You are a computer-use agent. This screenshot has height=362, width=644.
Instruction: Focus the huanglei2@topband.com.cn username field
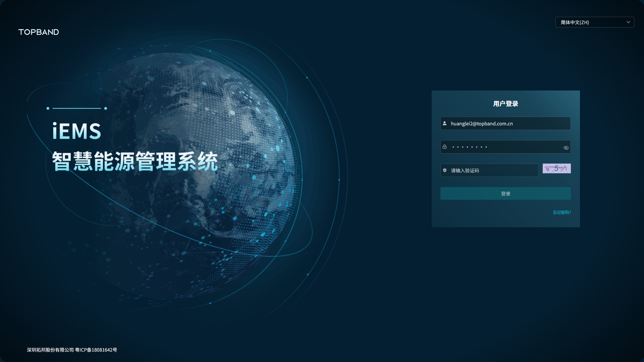(506, 123)
